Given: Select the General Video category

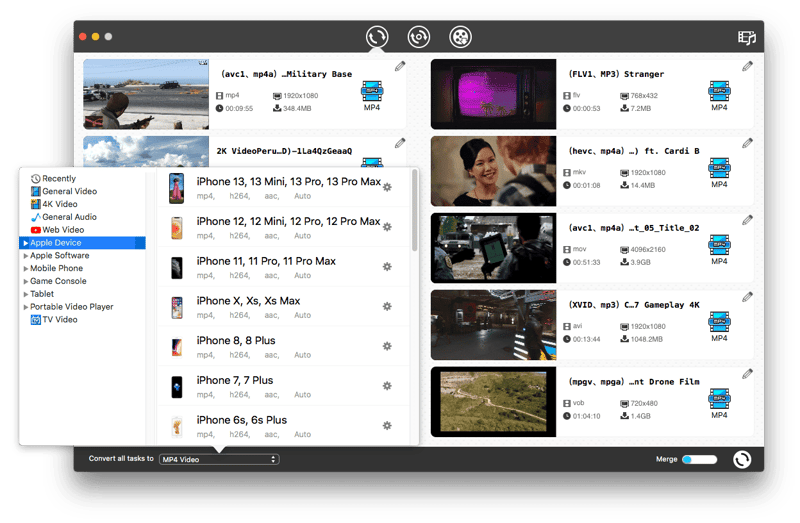Looking at the screenshot, I should [x=69, y=191].
